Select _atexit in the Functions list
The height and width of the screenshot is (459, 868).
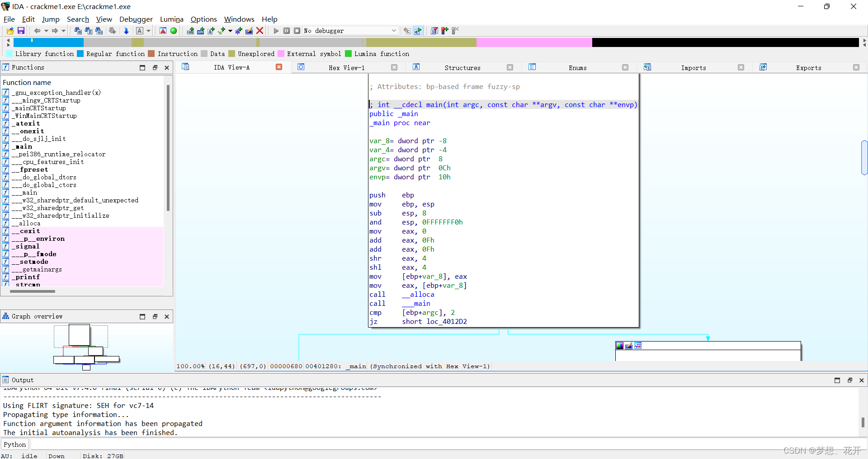(x=26, y=123)
